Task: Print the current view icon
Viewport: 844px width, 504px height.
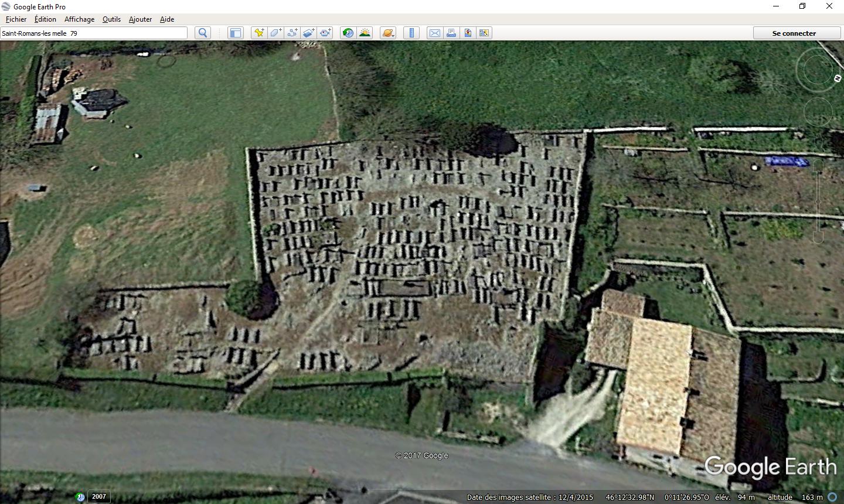Action: click(451, 33)
